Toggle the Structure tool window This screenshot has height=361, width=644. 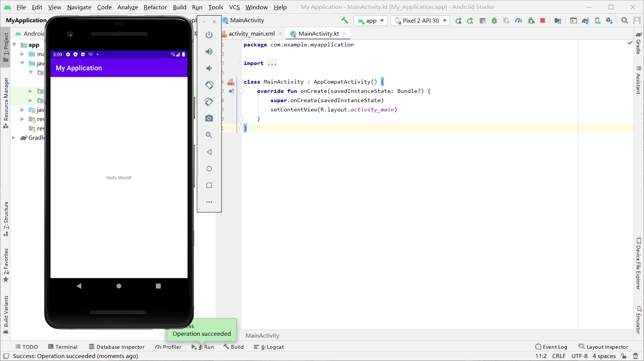(6, 219)
